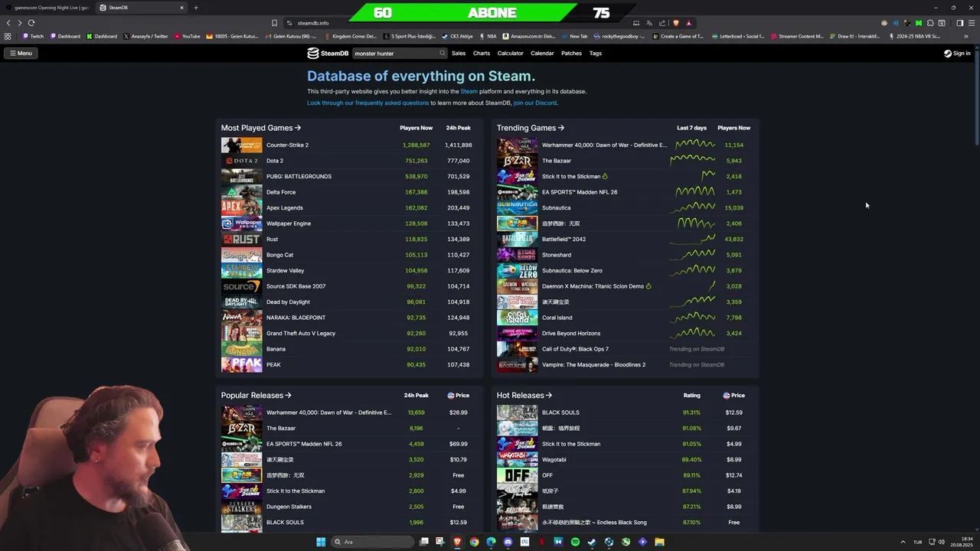Open Steam from the taskbar
Image resolution: width=980 pixels, height=551 pixels.
click(x=592, y=542)
